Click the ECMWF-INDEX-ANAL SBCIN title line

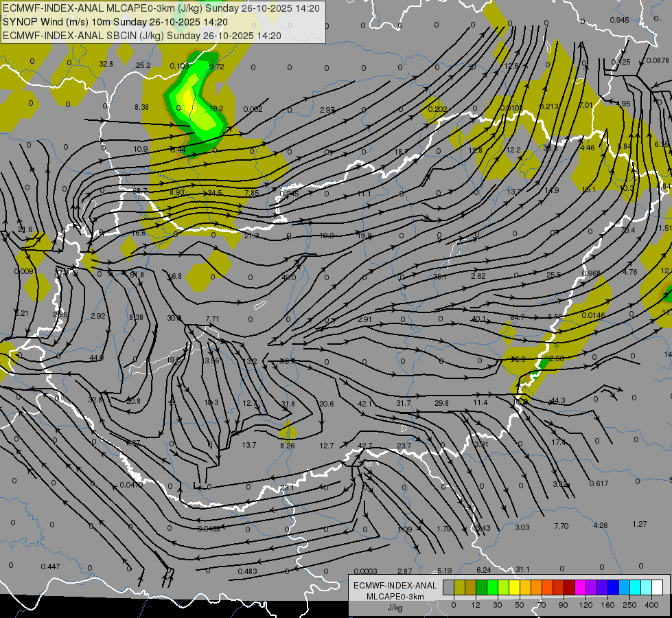click(x=142, y=36)
